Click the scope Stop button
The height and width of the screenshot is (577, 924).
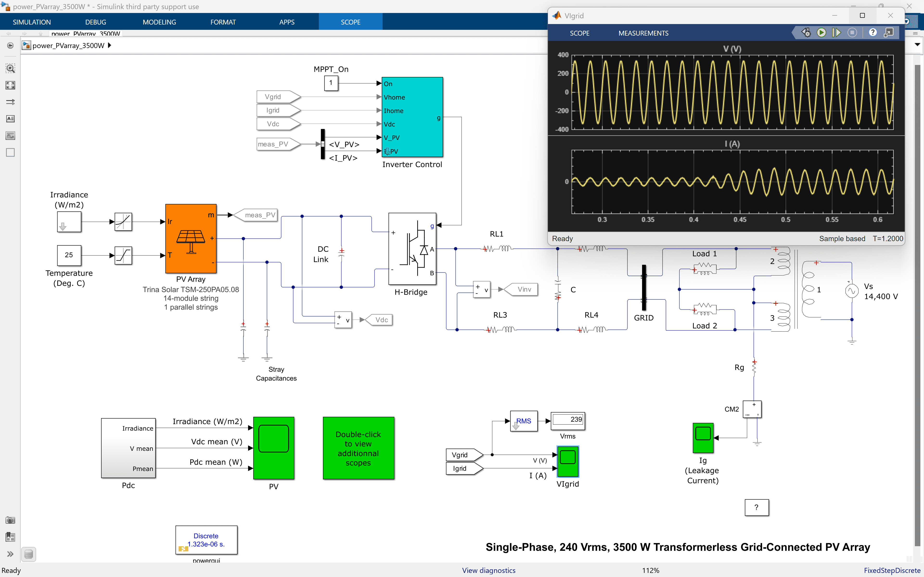[x=852, y=33]
